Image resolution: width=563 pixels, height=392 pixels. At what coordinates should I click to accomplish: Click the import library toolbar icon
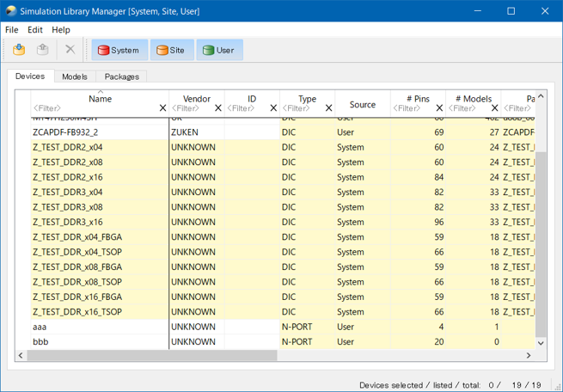pyautogui.click(x=19, y=50)
